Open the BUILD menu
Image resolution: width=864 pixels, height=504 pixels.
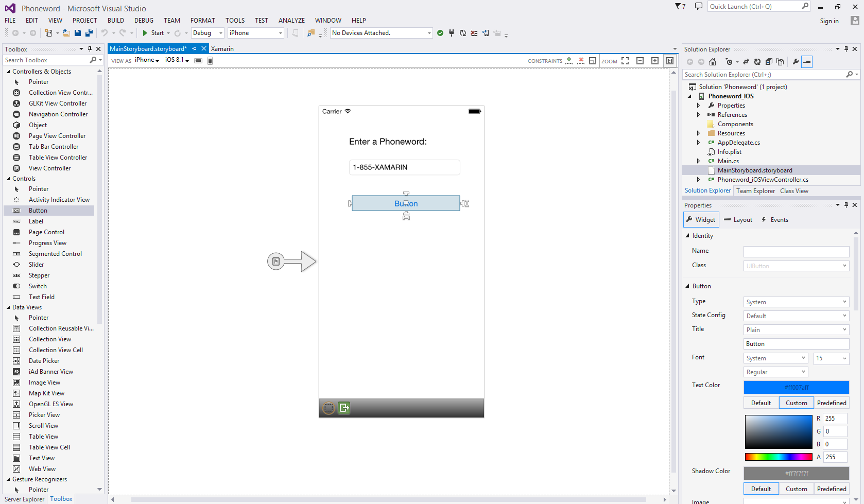(x=115, y=21)
